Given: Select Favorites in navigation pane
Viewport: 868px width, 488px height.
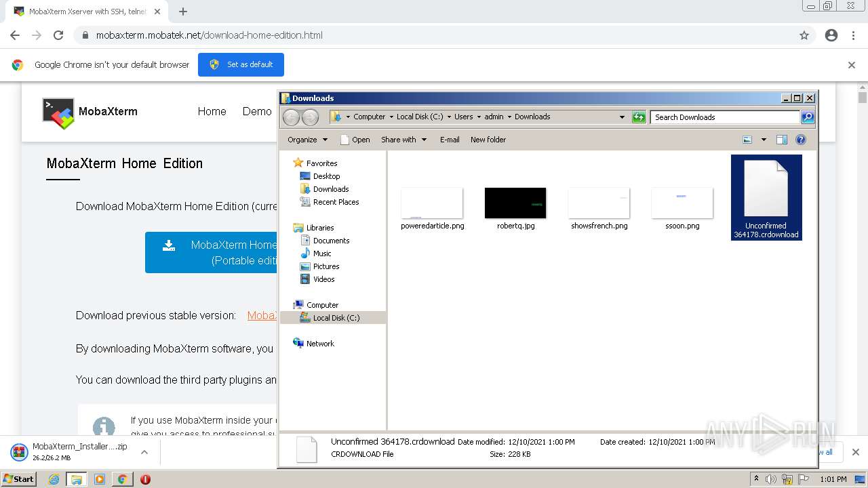Looking at the screenshot, I should [x=321, y=163].
